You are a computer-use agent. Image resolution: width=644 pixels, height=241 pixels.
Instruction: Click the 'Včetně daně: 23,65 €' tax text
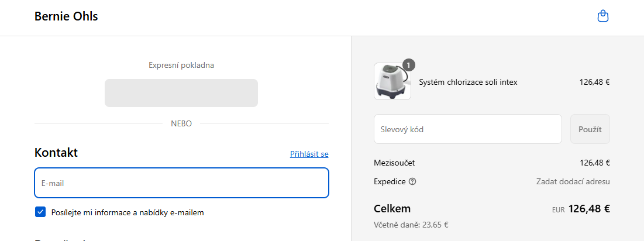[x=411, y=224]
